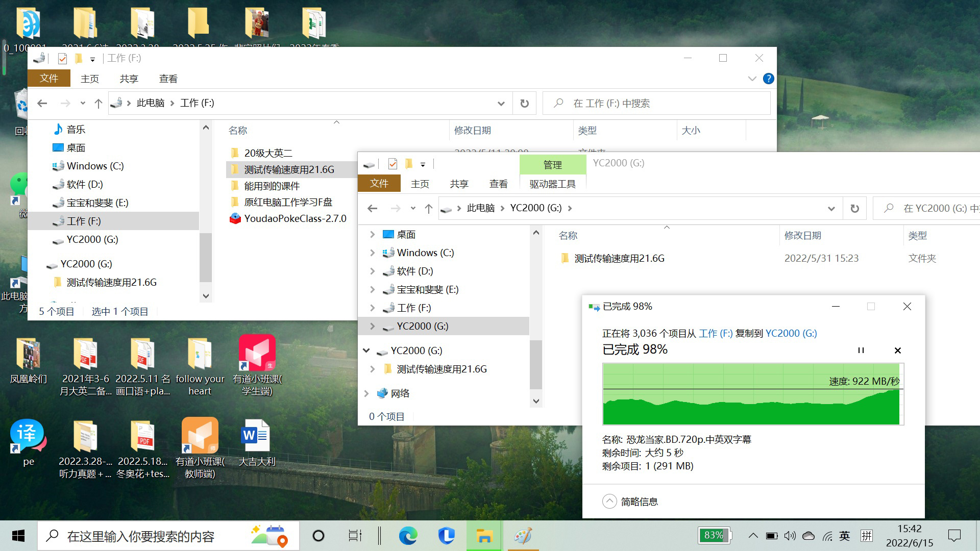Click the refresh button in YC2000 explorer

[x=855, y=208]
